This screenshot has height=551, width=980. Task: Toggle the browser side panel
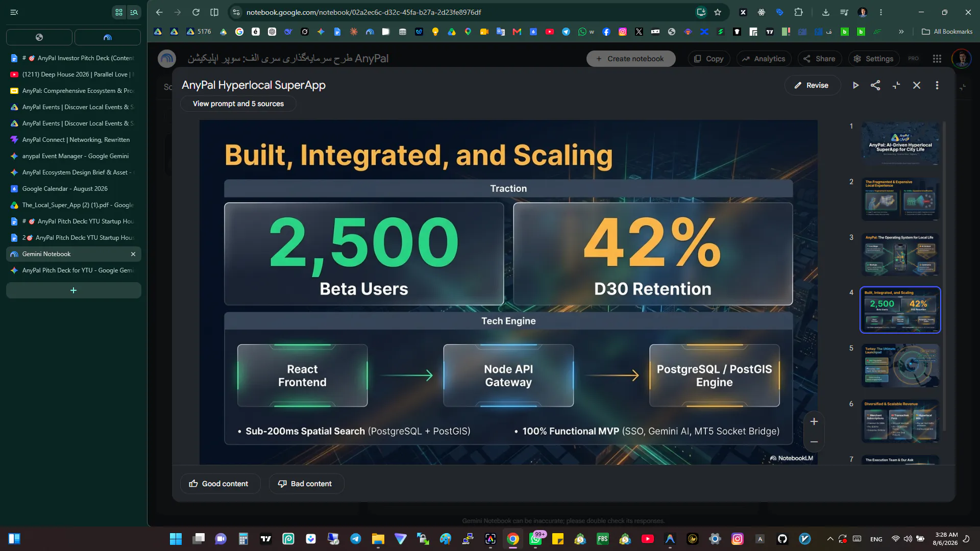click(x=214, y=12)
